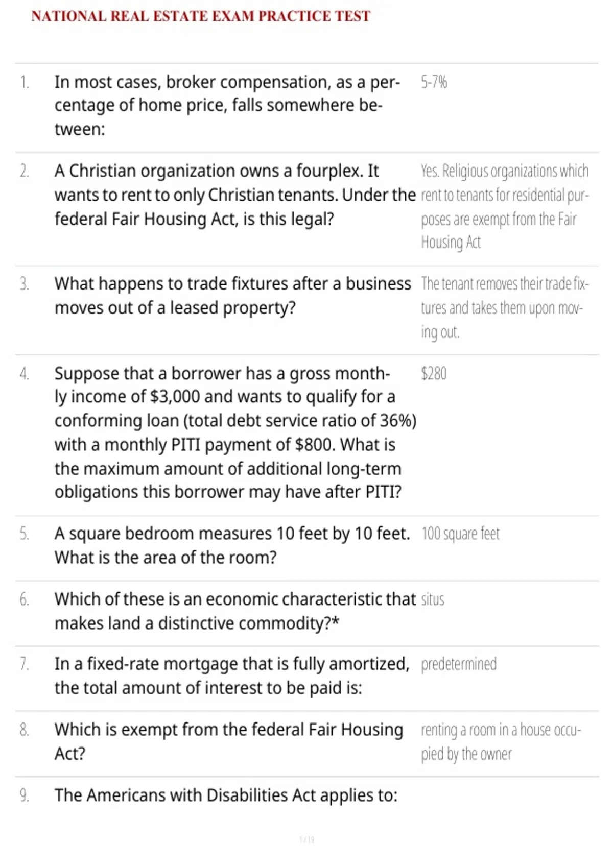The width and height of the screenshot is (613, 868).
Task: Click the answer "5-7%"
Action: tap(434, 82)
